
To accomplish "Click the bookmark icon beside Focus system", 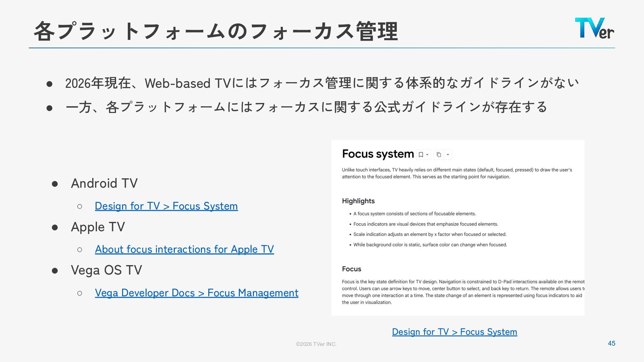I will tap(421, 155).
